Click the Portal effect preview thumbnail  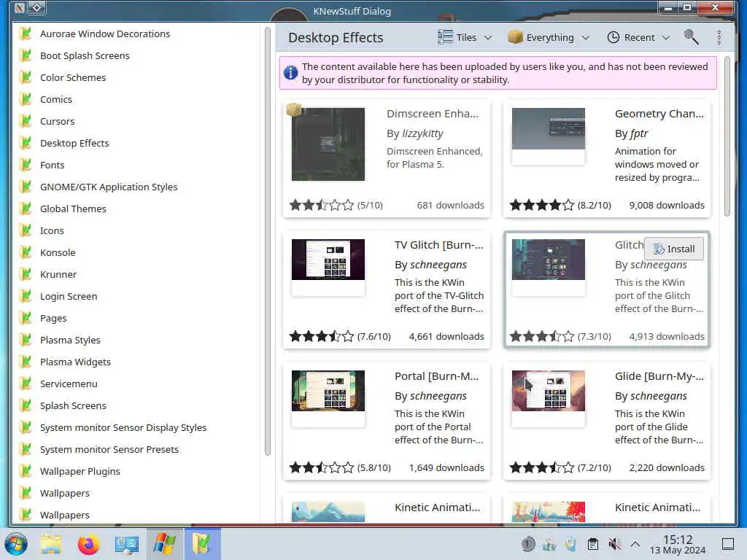328,391
